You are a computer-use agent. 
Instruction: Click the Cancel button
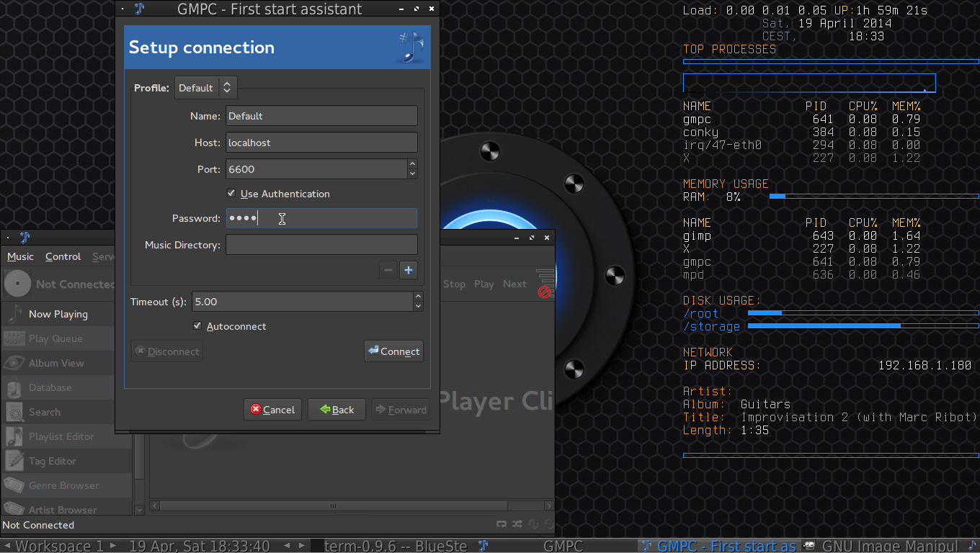point(272,410)
